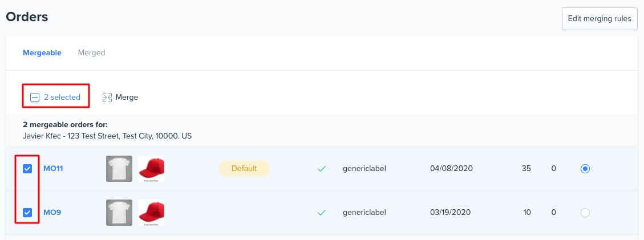The image size is (644, 240).
Task: Click the green checkmark in MO11 row
Action: coord(322,169)
